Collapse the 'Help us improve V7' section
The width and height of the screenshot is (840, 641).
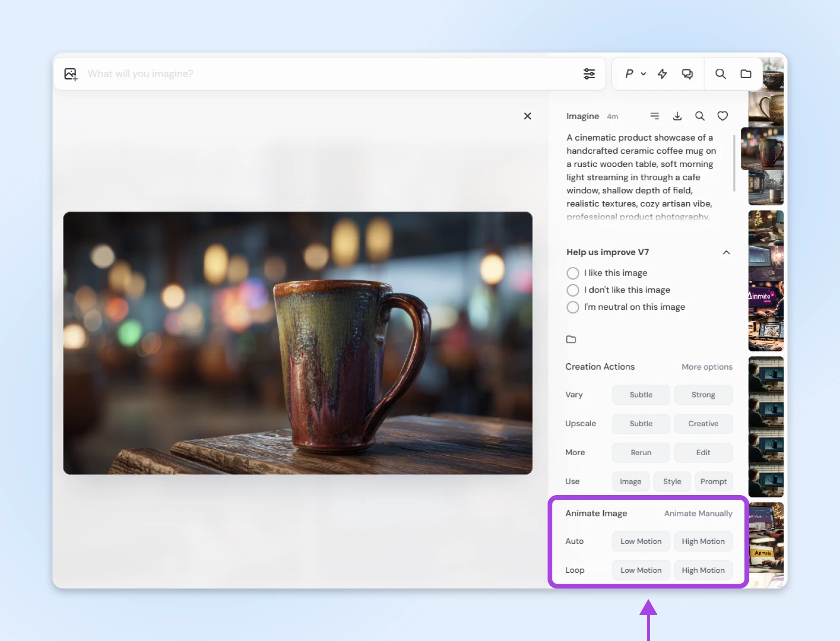pos(726,253)
